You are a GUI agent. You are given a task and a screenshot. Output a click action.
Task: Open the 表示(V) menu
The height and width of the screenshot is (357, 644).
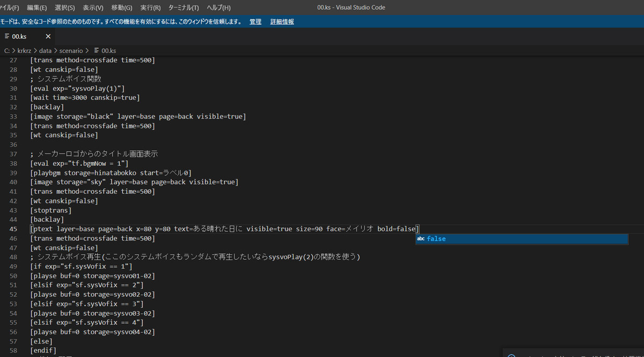tap(93, 8)
